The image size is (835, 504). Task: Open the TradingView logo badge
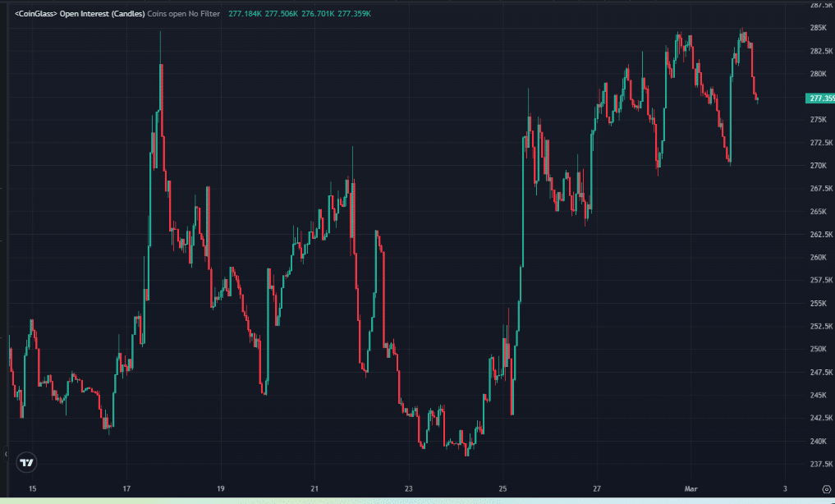26,462
